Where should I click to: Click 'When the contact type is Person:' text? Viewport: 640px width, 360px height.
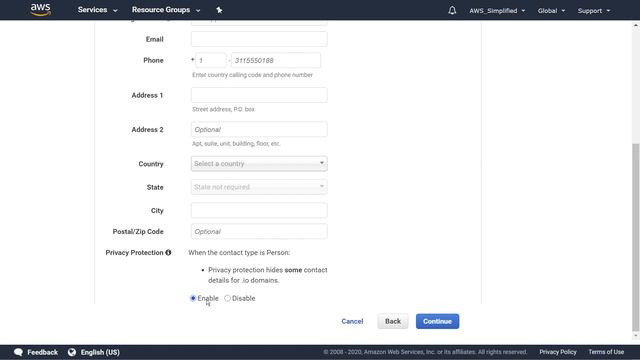coord(239,253)
